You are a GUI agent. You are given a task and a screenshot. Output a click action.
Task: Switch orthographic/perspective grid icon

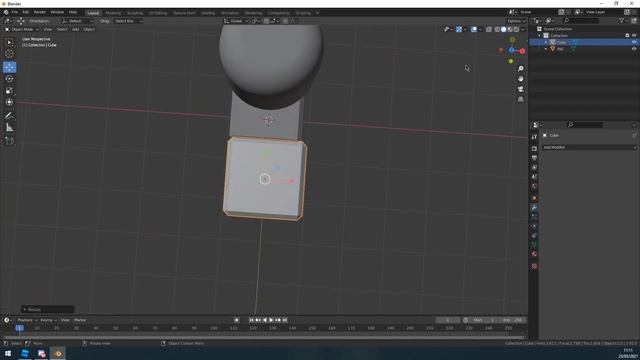click(520, 99)
